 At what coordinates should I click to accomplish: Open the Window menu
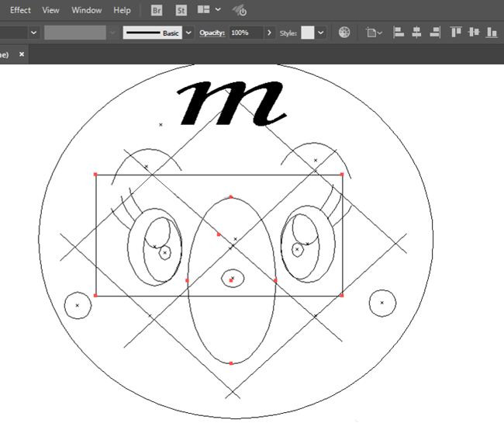86,11
